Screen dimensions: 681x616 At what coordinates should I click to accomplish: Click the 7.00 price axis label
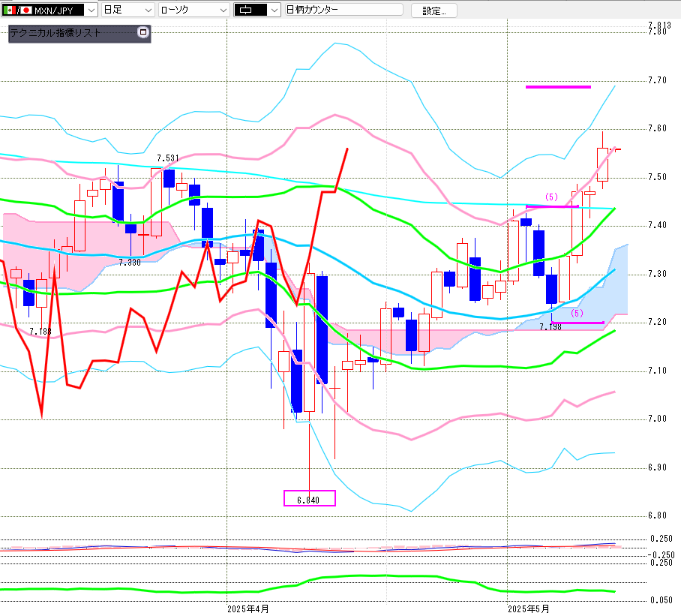point(657,419)
